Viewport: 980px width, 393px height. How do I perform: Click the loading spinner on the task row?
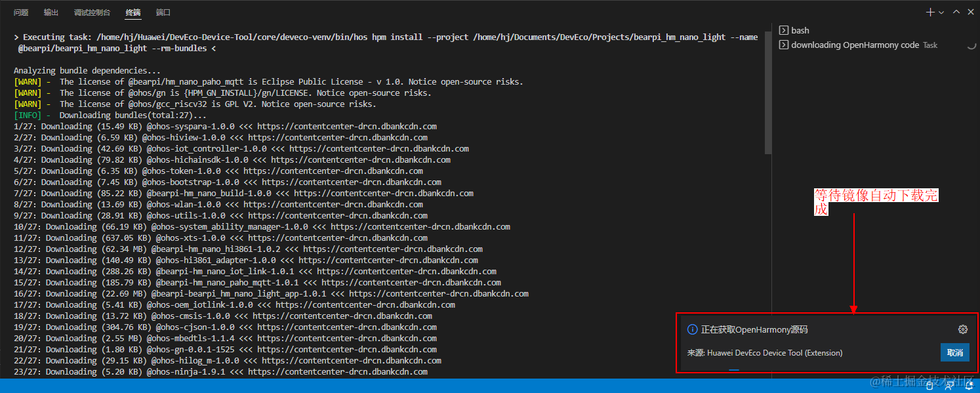[x=971, y=45]
